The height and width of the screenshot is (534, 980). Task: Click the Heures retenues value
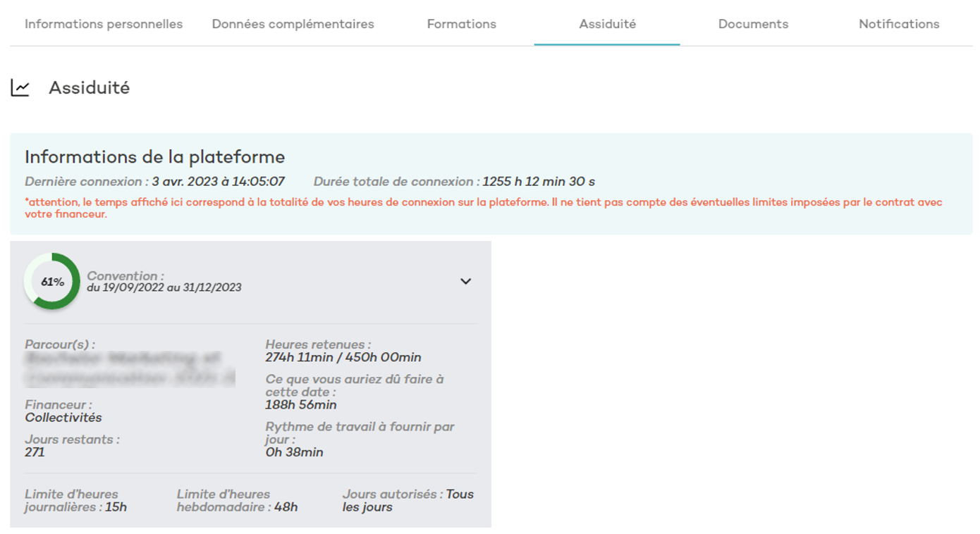(x=343, y=357)
